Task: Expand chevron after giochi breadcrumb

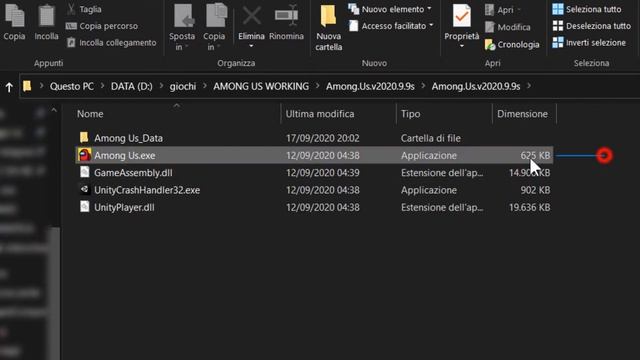Action: pos(204,86)
